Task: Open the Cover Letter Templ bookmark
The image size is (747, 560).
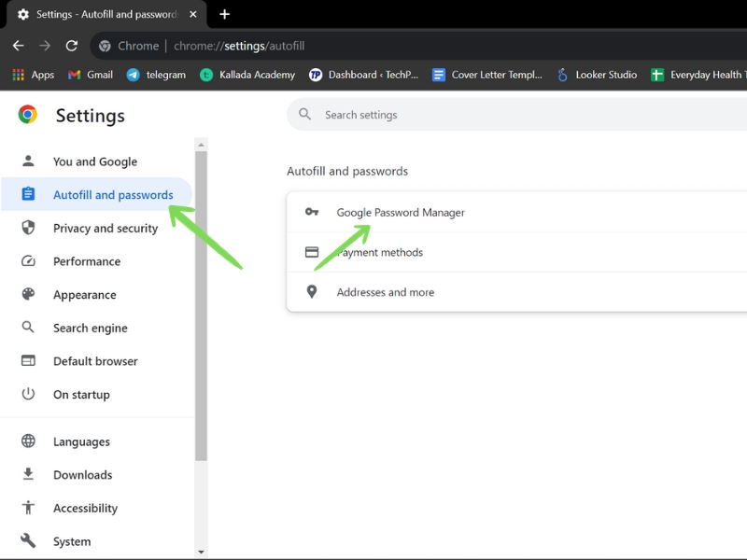Action: pyautogui.click(x=486, y=75)
